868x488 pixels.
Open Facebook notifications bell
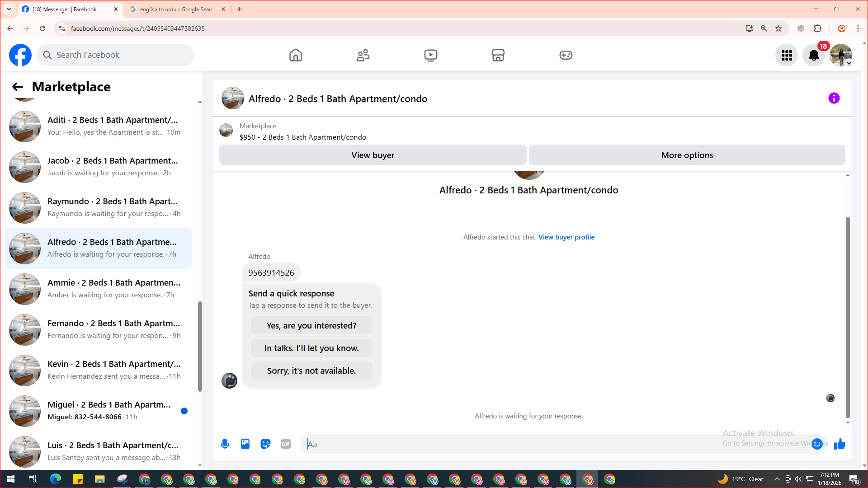pyautogui.click(x=813, y=55)
